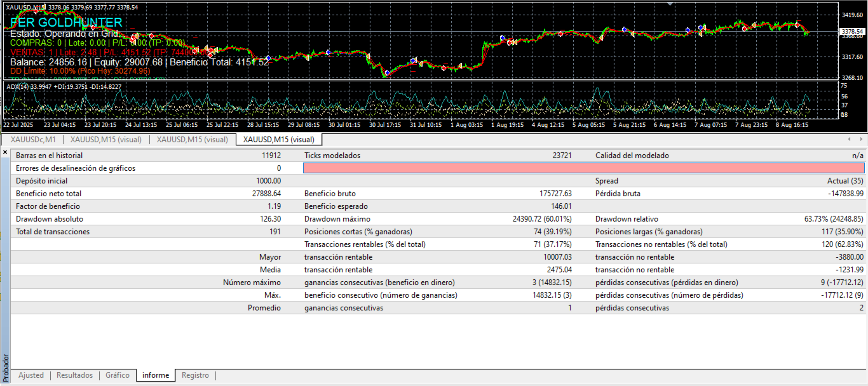The width and height of the screenshot is (868, 386).
Task: Select the Barras en el historial label
Action: [49, 156]
